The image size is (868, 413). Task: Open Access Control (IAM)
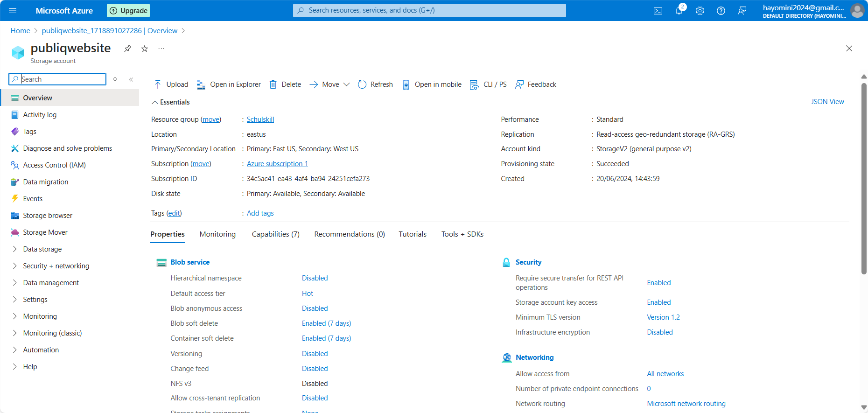coord(70,165)
